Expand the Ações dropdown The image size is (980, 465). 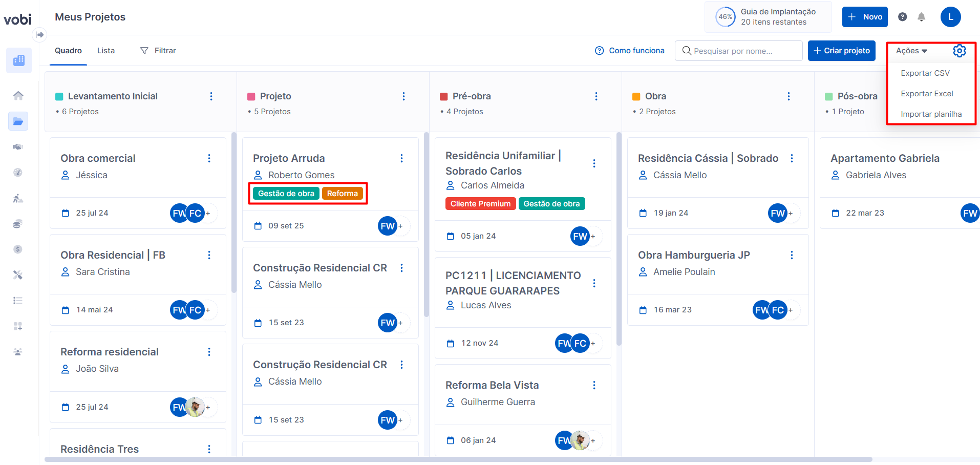pos(911,51)
